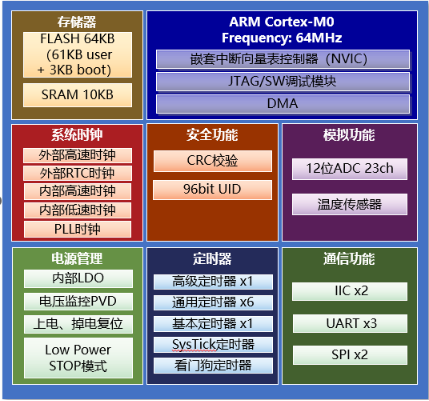
Task: Click the SysTick定时器 block
Action: point(213,345)
